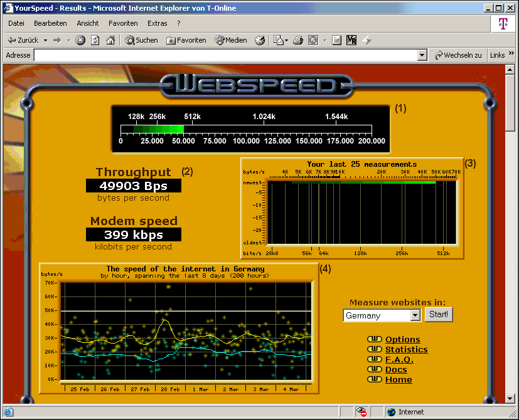Expand the dropdown arrow beside the size icon

[x=324, y=40]
